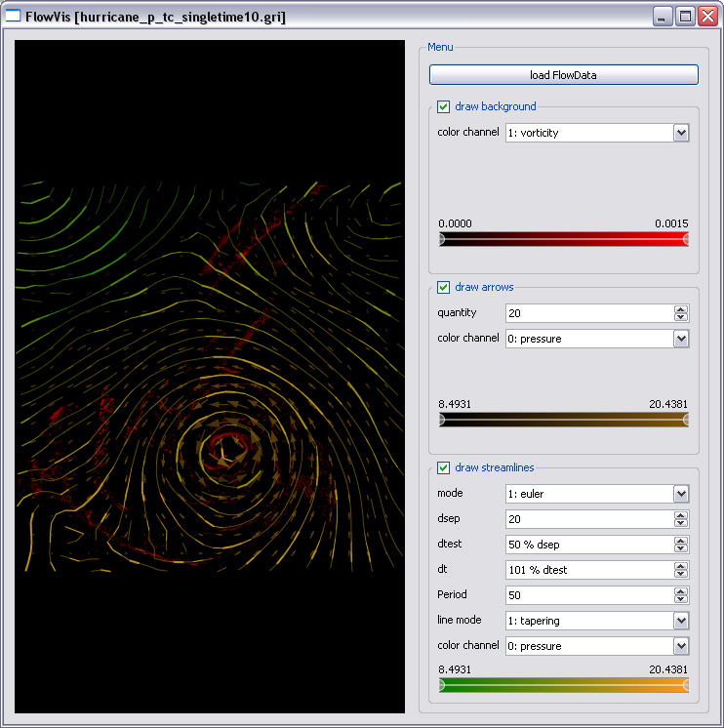Open the line mode tapering dropdown
Screen dimensions: 724x728
click(596, 621)
